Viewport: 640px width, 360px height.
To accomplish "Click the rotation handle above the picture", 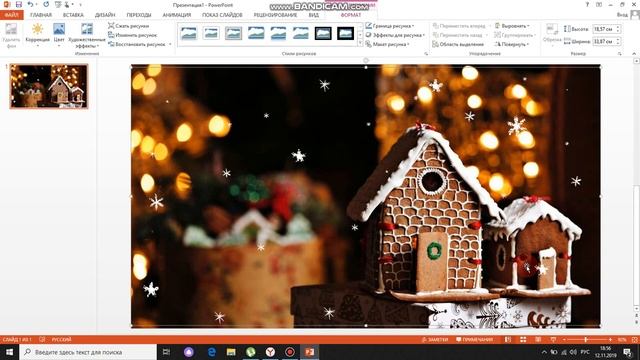I will (366, 60).
